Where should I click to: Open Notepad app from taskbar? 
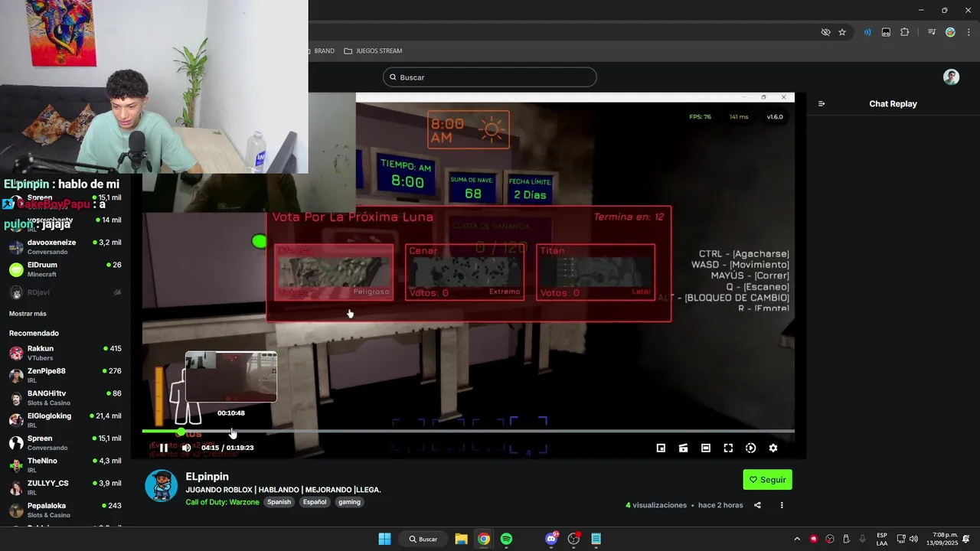(x=596, y=539)
